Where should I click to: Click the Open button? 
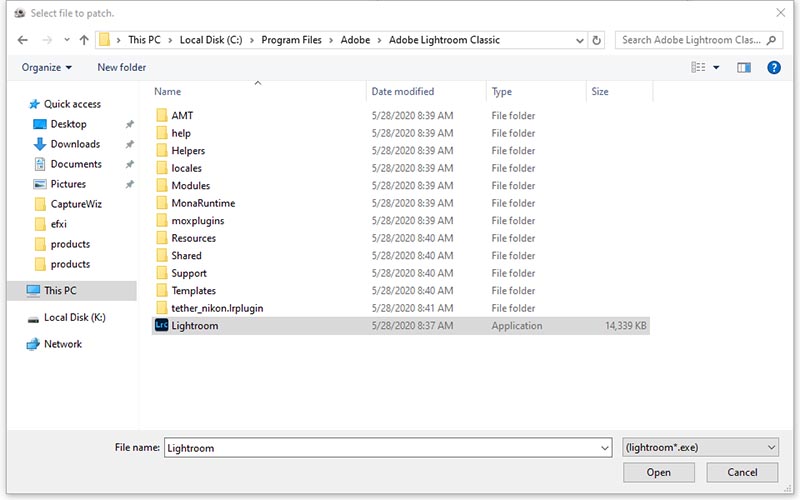(659, 472)
